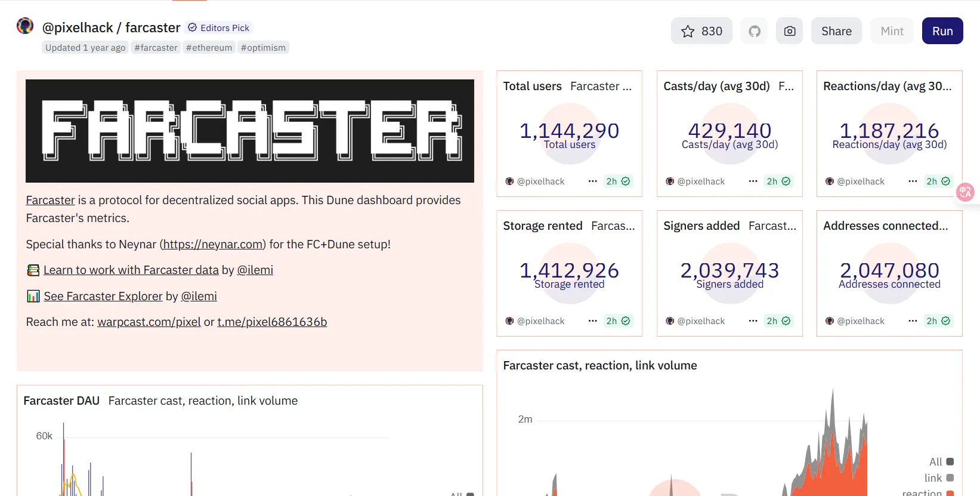Open the Total users card title
This screenshot has height=496, width=980.
pos(532,86)
